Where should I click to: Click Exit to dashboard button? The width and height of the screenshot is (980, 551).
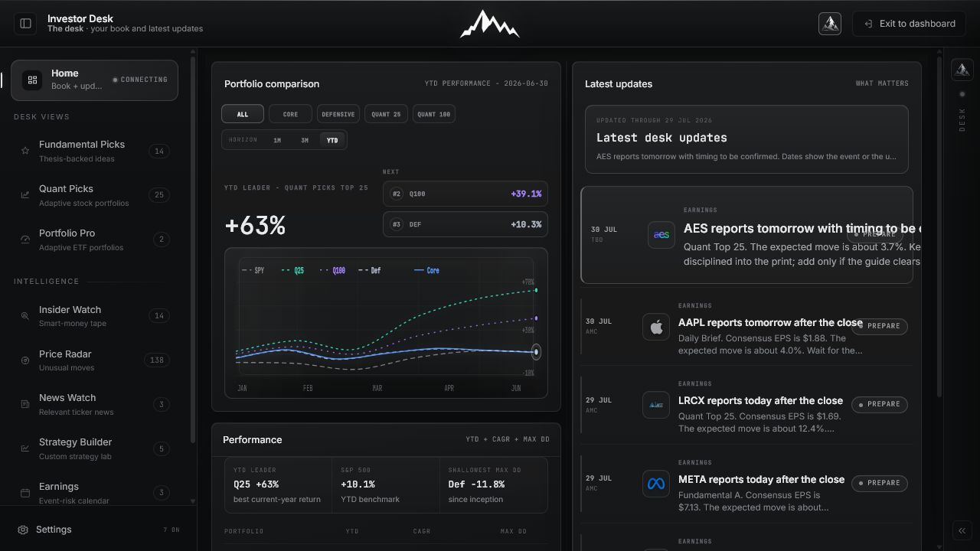(910, 24)
